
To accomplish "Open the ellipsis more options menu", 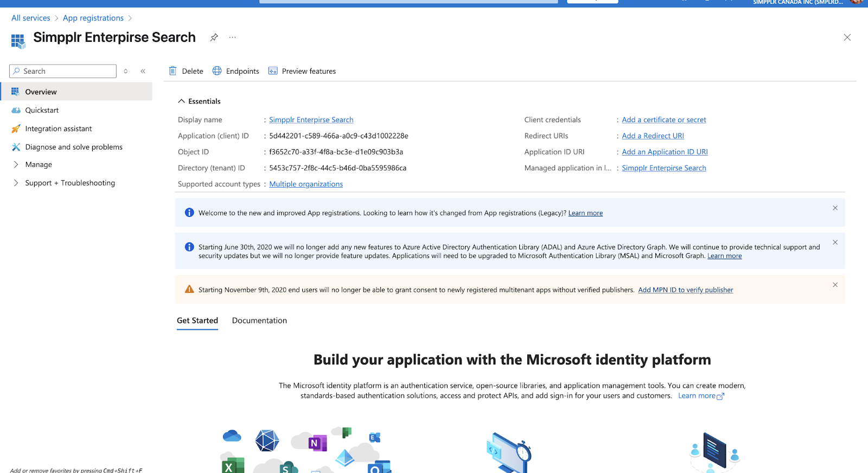I will 232,37.
